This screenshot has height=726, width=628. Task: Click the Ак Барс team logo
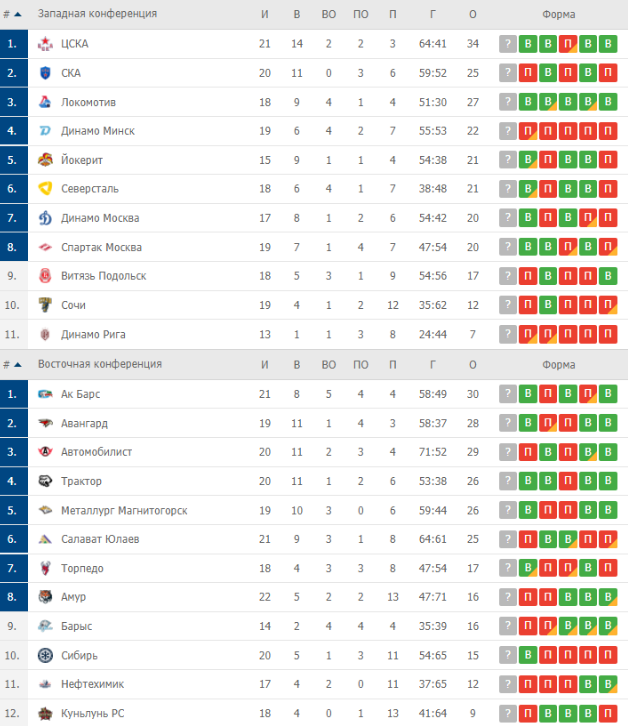(45, 394)
